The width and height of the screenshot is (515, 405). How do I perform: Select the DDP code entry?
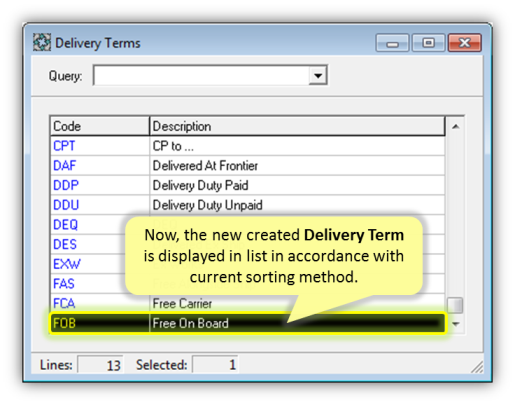(66, 185)
